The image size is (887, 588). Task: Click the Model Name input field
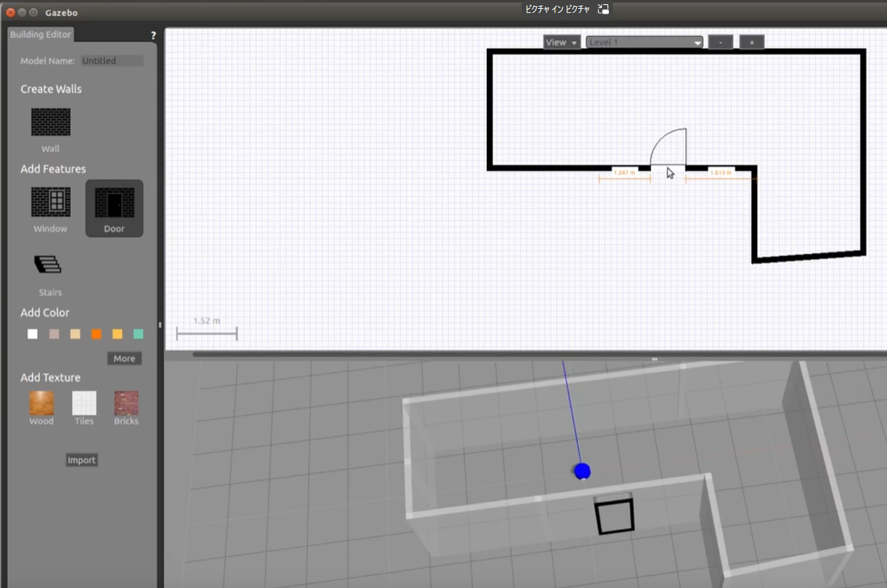pyautogui.click(x=112, y=60)
